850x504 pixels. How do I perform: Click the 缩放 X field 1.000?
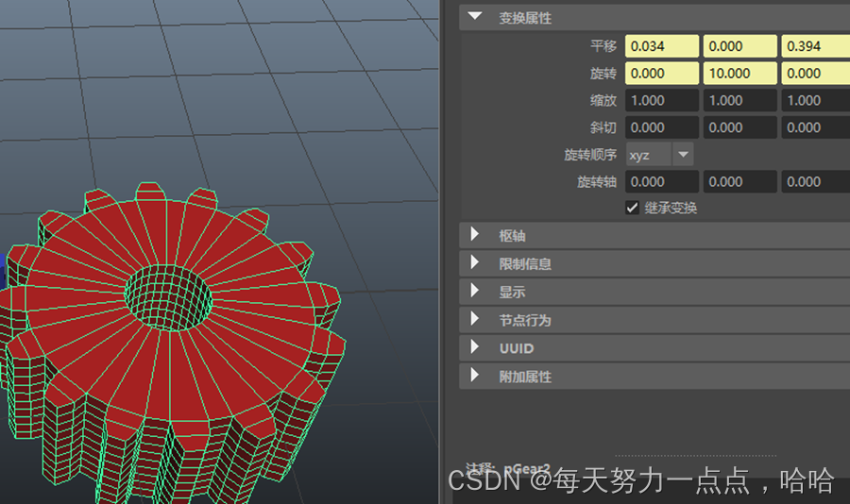[x=662, y=100]
